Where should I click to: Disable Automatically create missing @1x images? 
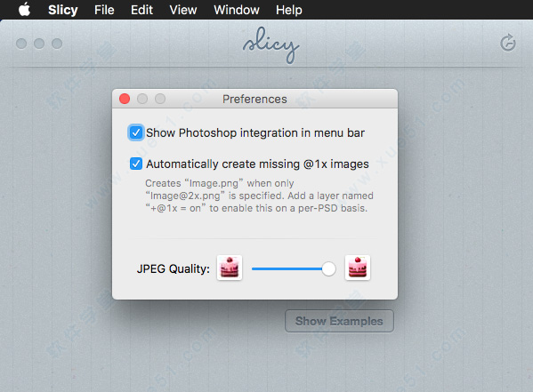[x=136, y=164]
